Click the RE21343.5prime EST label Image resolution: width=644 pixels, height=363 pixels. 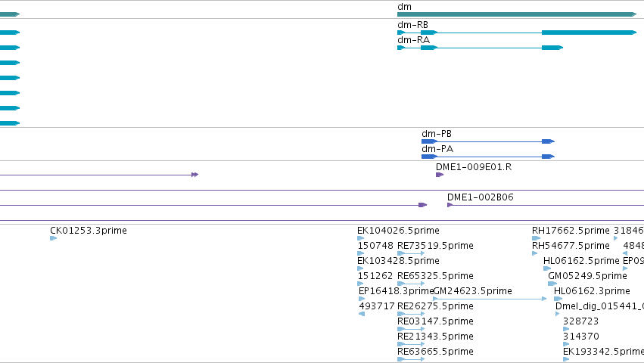click(435, 337)
